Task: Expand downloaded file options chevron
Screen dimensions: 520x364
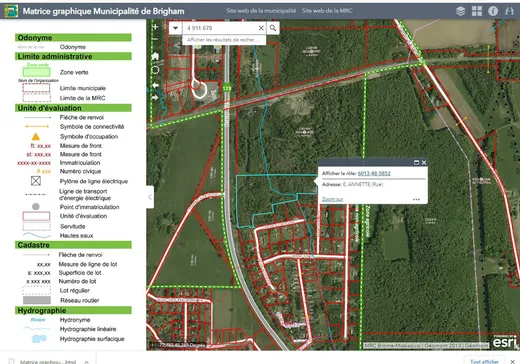Action: 86,361
